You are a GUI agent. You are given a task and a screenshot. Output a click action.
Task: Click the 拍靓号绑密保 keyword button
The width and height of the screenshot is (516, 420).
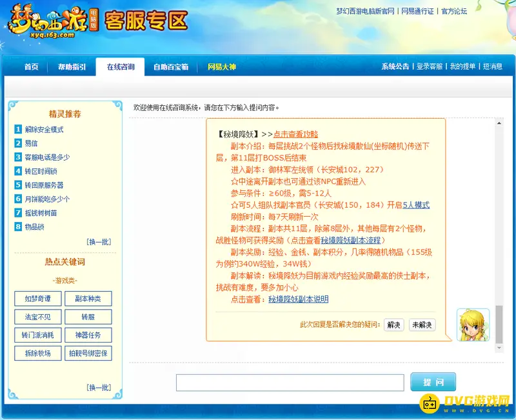pos(88,353)
